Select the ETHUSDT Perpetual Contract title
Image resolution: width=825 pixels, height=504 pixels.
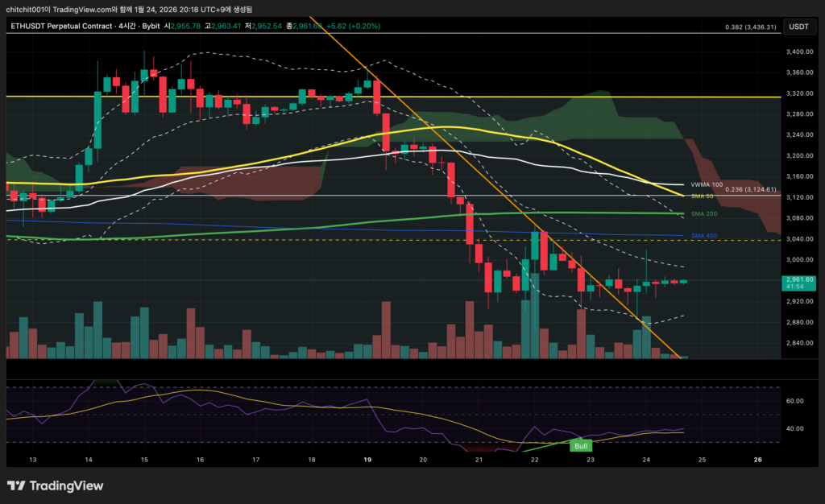pyautogui.click(x=59, y=26)
